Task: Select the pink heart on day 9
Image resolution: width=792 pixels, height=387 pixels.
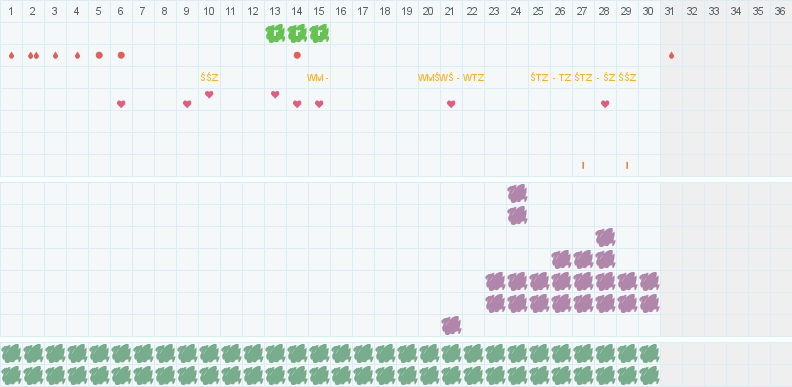Action: point(187,104)
